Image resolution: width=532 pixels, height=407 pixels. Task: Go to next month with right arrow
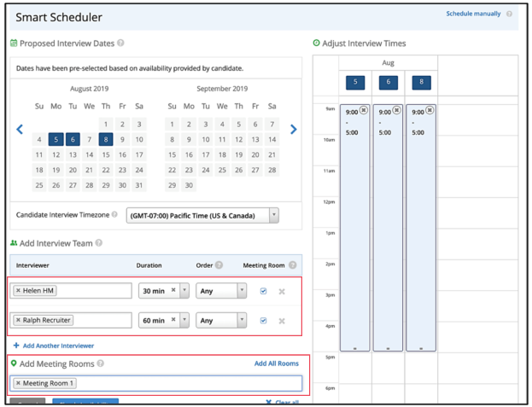[x=294, y=129]
